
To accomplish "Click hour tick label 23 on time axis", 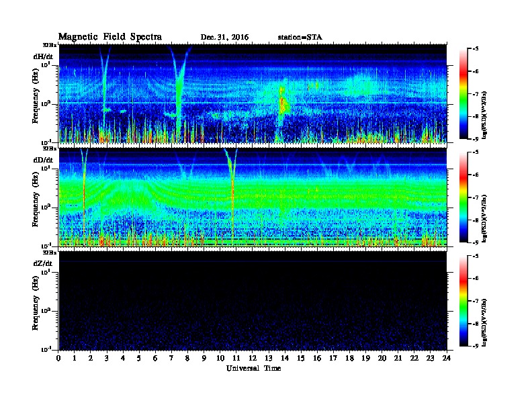I will 431,358.
